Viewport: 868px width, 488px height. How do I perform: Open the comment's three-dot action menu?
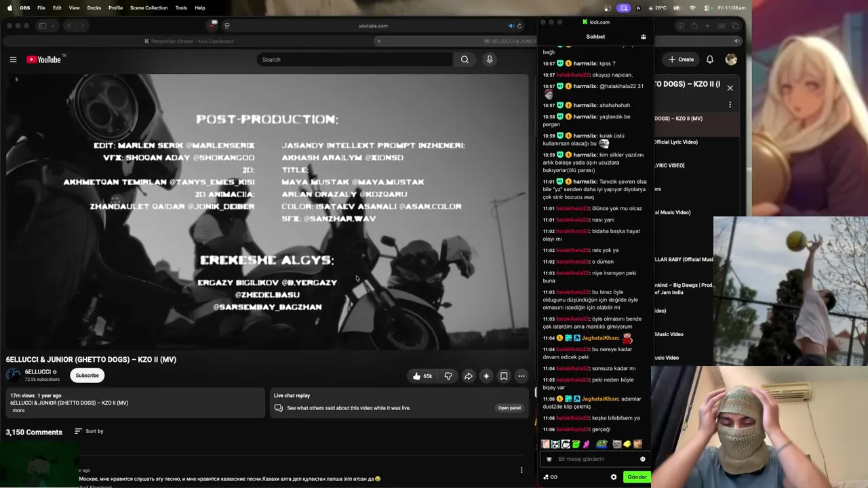click(521, 470)
